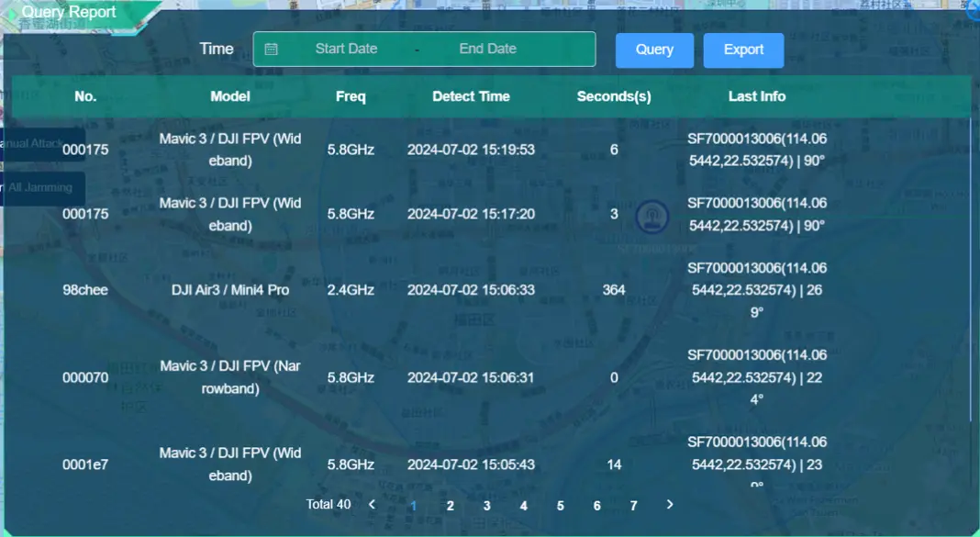
Task: Jump to page 4 in pagination
Action: point(523,505)
